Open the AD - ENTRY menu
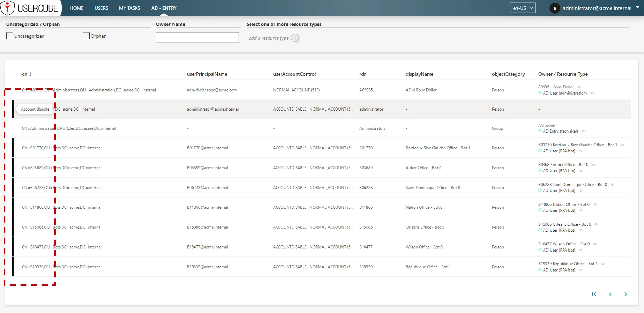The image size is (644, 313). point(164,8)
